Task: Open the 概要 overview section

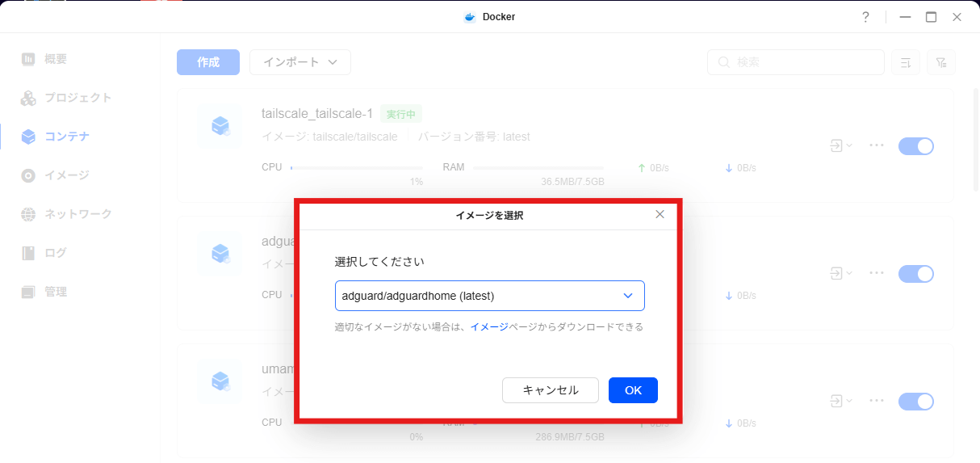Action: point(44,59)
